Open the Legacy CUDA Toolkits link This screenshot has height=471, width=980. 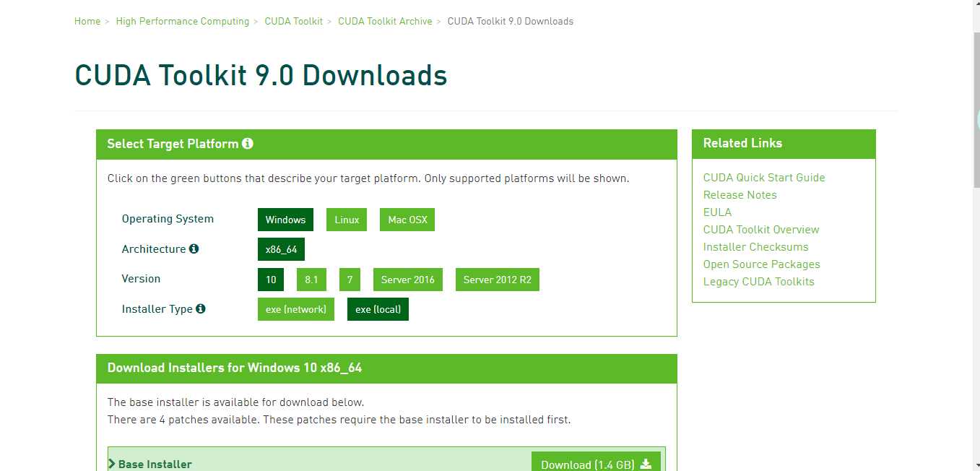(x=759, y=282)
